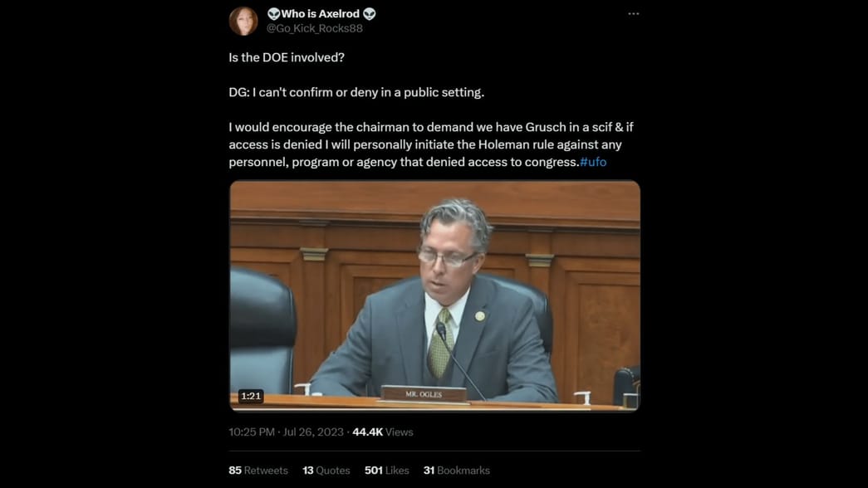Viewport: 868px width, 488px height.
Task: Show the 13 Quotes list
Action: click(x=326, y=471)
